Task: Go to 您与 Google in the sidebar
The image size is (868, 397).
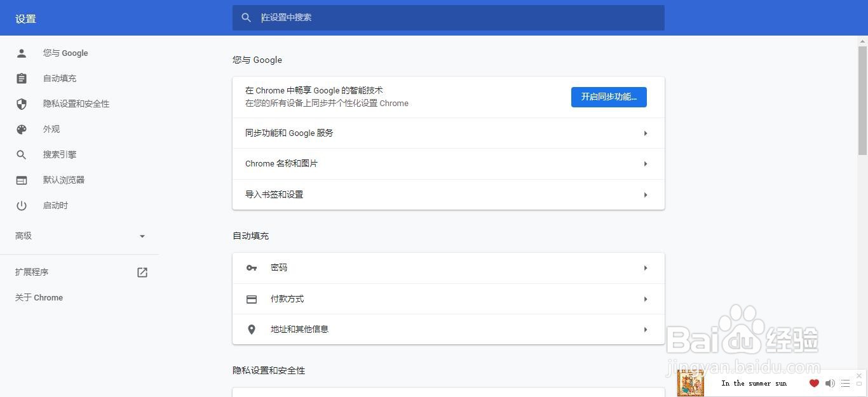Action: [65, 53]
